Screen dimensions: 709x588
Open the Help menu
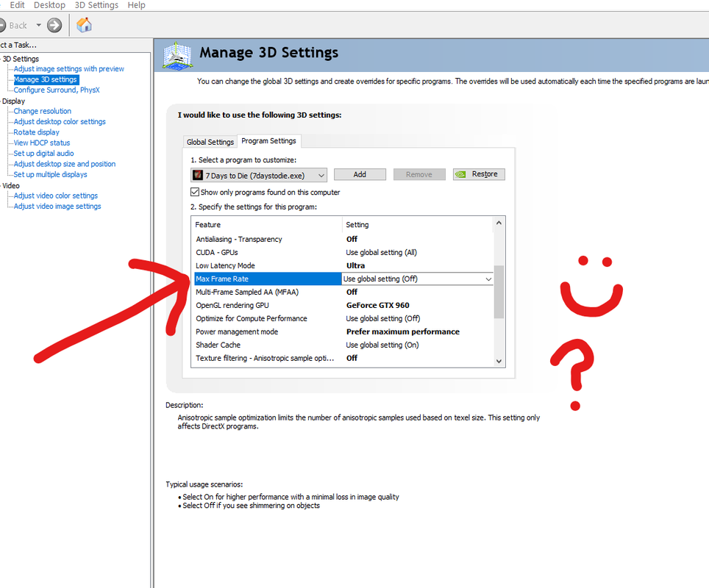(136, 5)
